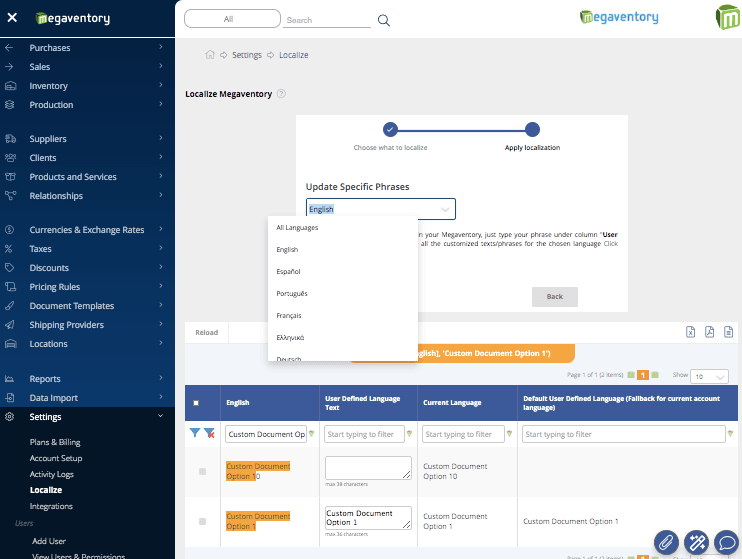Click the clear filter icon with red X
Screen dimensions: 742x559
tap(209, 434)
